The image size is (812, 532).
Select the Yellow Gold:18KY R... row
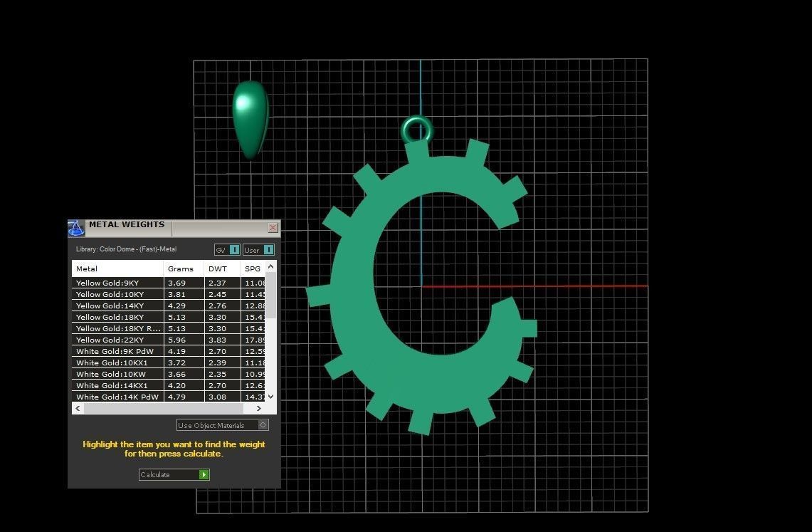(x=169, y=328)
